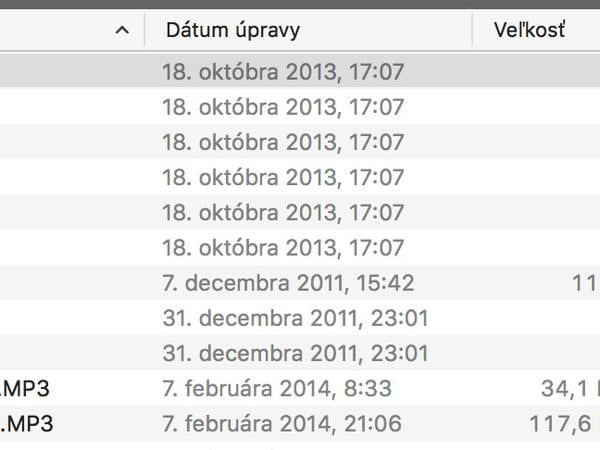The height and width of the screenshot is (450, 600).
Task: Select the second 31. decembra 2011, 23:01 row
Action: coord(295,353)
